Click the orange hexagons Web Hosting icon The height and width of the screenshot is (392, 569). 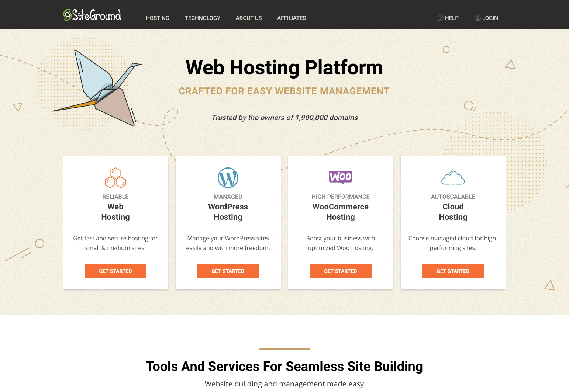(x=115, y=178)
